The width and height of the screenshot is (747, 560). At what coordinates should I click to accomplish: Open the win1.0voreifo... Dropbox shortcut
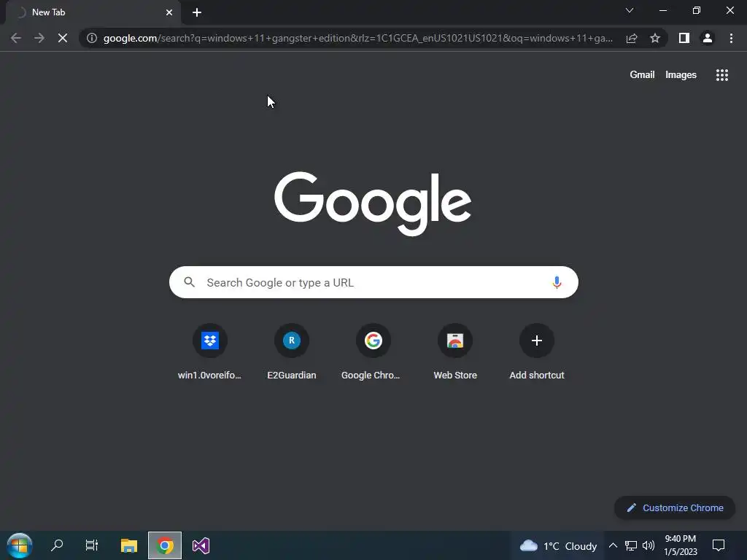click(209, 353)
